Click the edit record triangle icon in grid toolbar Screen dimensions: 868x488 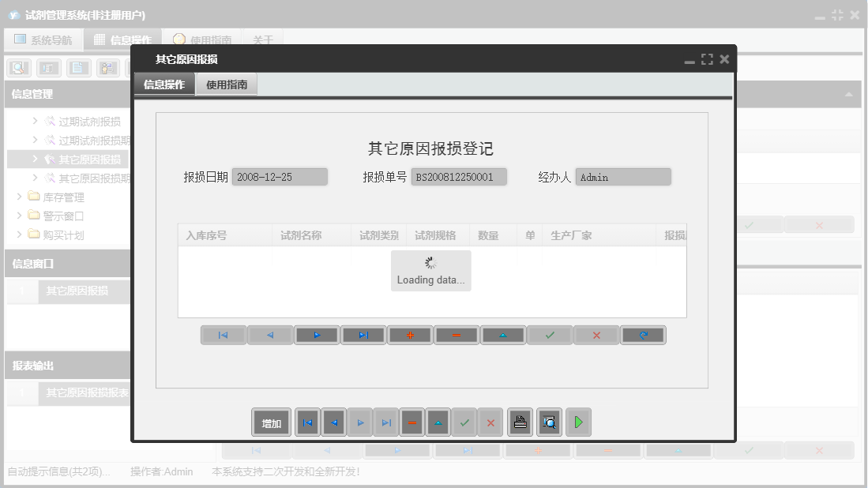[502, 335]
